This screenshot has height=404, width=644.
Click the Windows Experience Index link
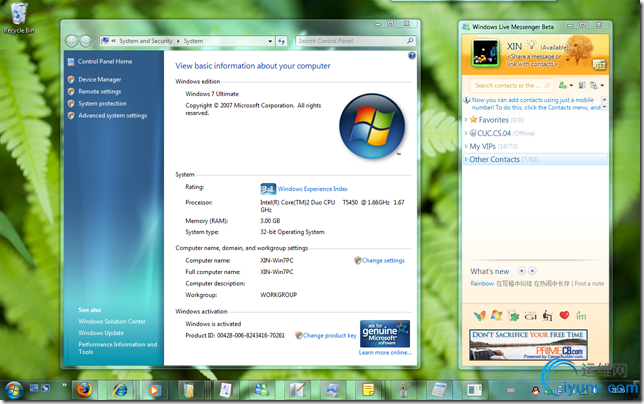pos(313,189)
